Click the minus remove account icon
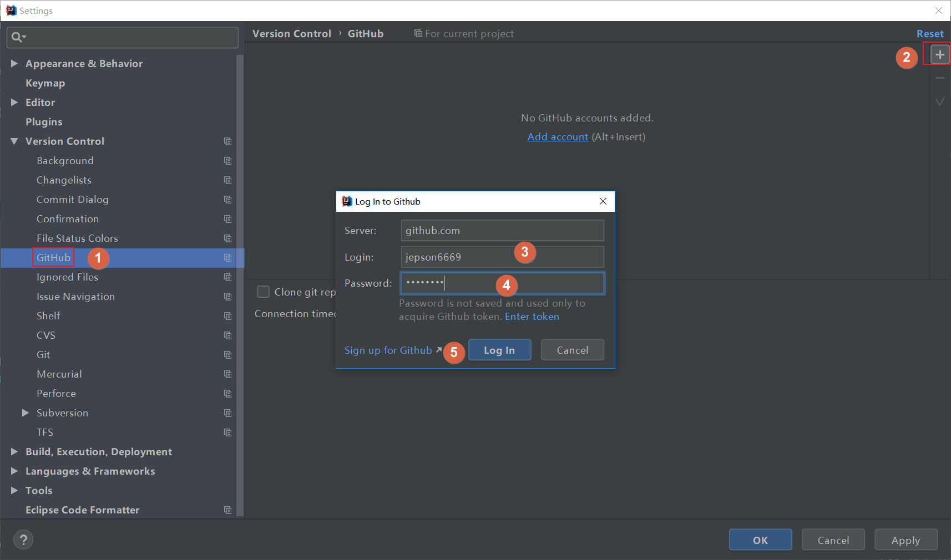This screenshot has width=951, height=560. 940,78
